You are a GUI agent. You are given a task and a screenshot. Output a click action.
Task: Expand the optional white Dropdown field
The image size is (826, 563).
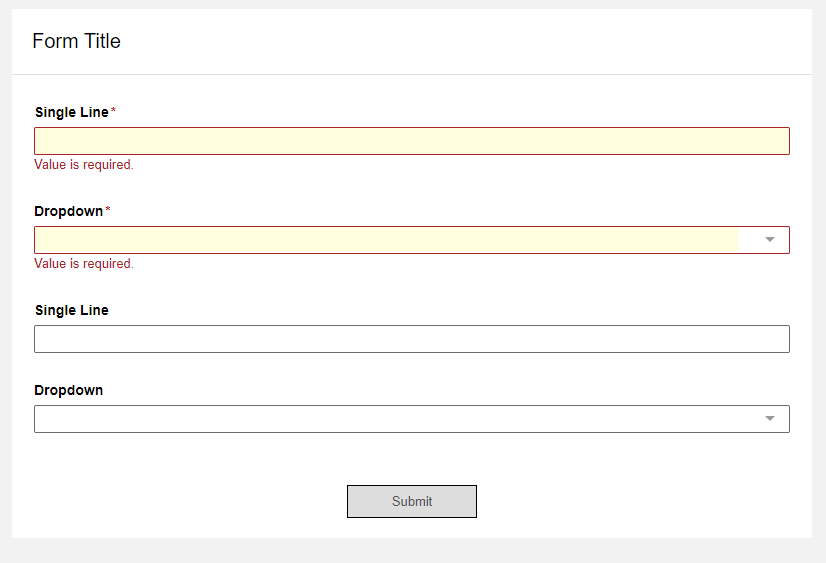(x=412, y=419)
